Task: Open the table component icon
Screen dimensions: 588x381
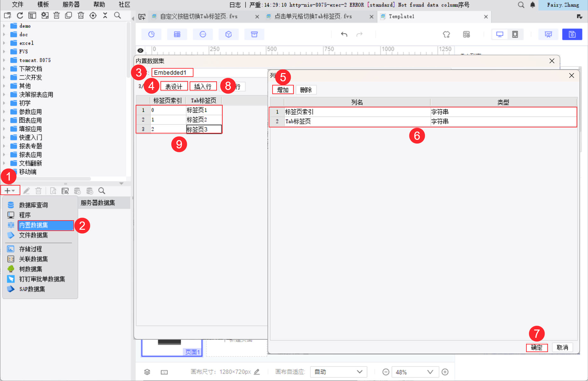Action: click(177, 34)
